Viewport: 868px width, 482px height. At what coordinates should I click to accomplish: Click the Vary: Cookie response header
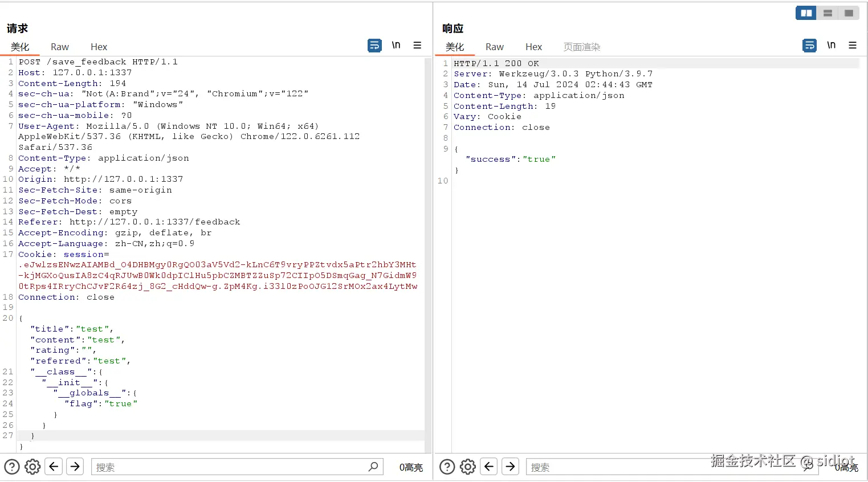pos(488,116)
